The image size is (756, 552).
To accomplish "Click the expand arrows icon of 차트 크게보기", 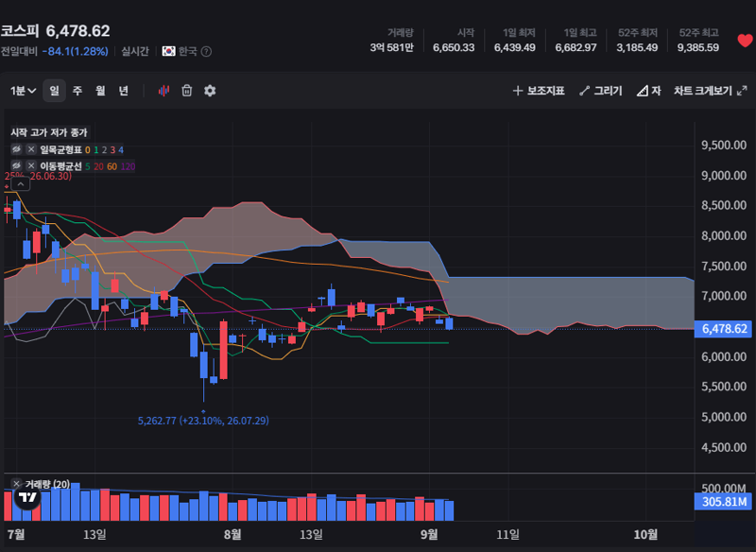I will pyautogui.click(x=742, y=91).
